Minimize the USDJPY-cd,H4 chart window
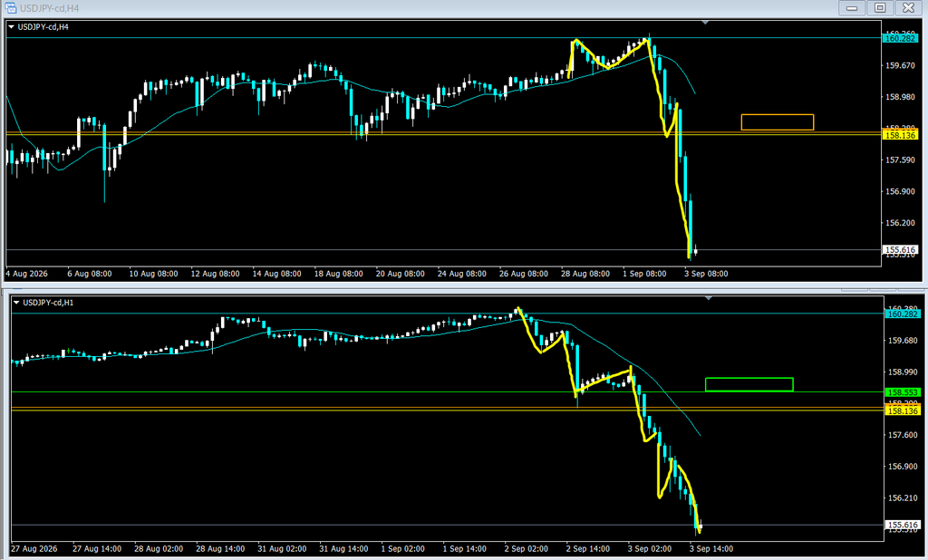The height and width of the screenshot is (560, 928). click(x=852, y=7)
